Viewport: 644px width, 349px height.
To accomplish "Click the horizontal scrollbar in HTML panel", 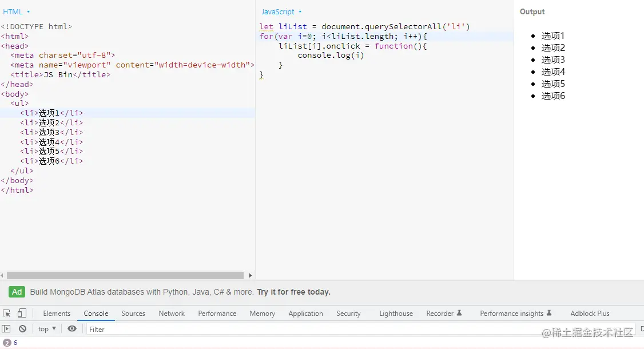I will pos(125,275).
